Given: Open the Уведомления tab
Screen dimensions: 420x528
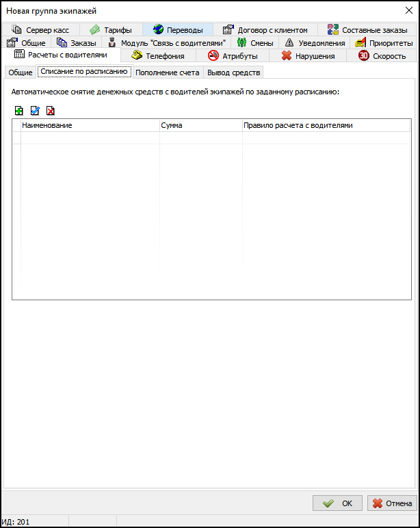Looking at the screenshot, I should pos(315,42).
